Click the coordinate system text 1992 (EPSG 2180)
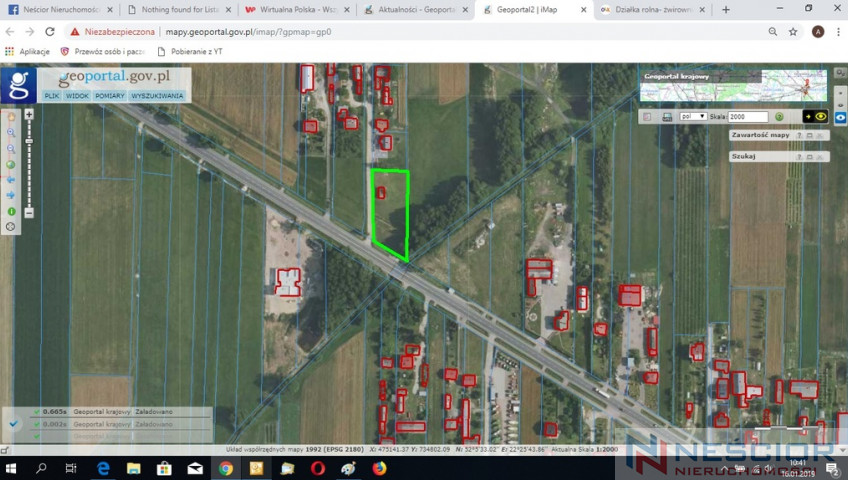 [335, 449]
